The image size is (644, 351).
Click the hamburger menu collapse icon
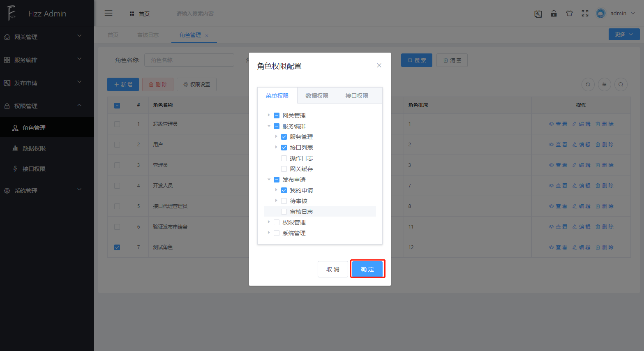pos(108,13)
